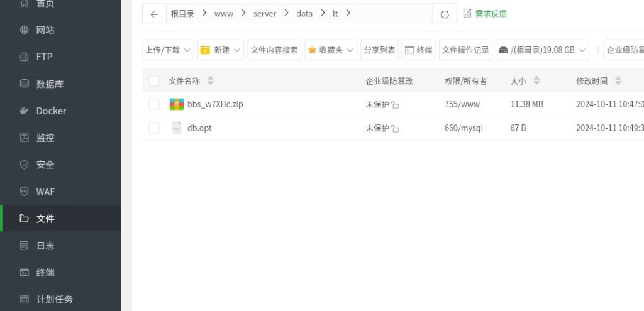Click the bbs_w7XHc.zip archive icon
Screen dimensions: 644x311
pyautogui.click(x=177, y=104)
